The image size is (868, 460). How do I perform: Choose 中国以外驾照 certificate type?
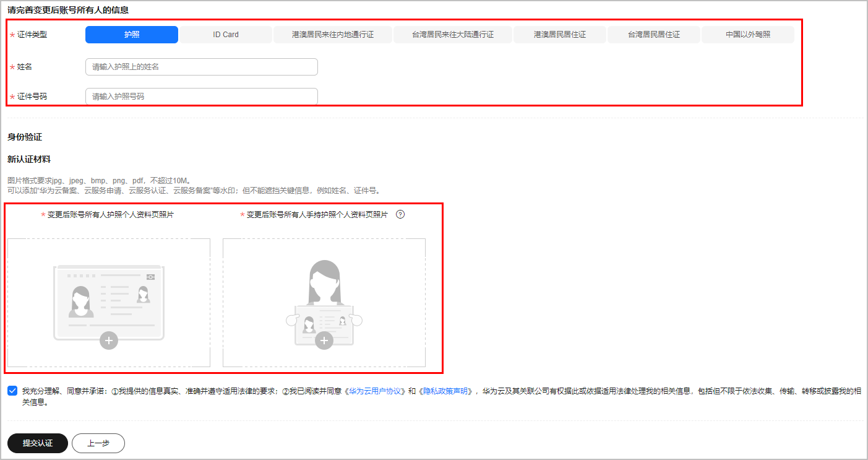(x=748, y=35)
